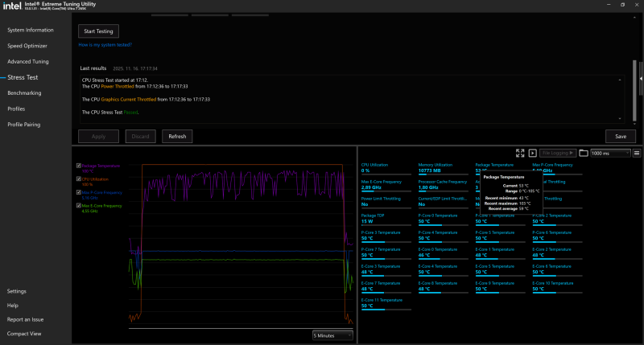Click the File Logging button

pos(558,152)
